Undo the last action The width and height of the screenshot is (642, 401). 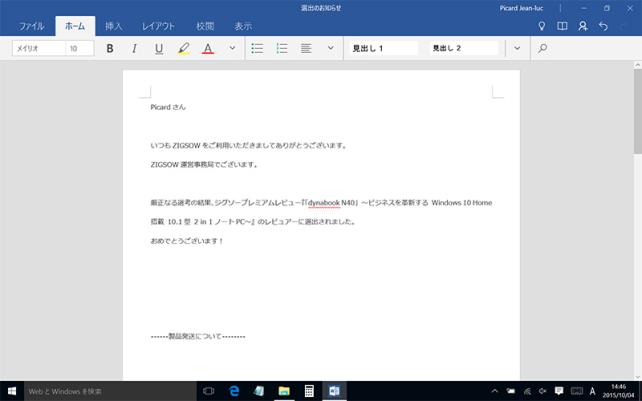pyautogui.click(x=603, y=26)
